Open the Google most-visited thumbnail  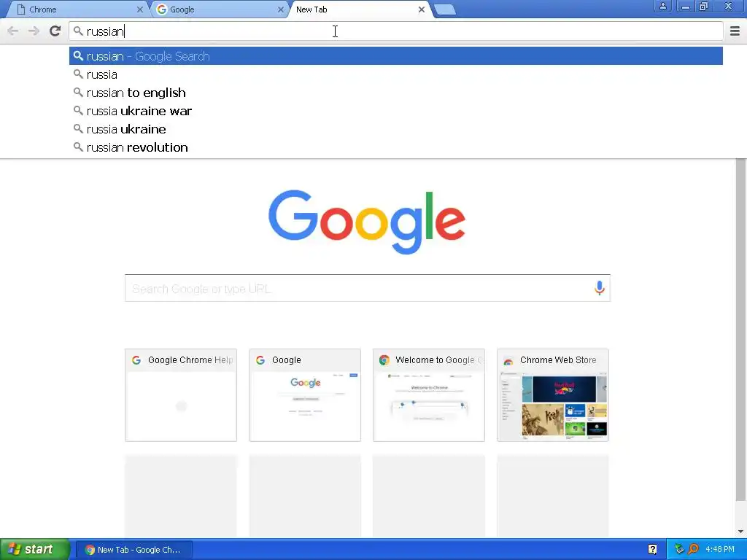pyautogui.click(x=305, y=395)
